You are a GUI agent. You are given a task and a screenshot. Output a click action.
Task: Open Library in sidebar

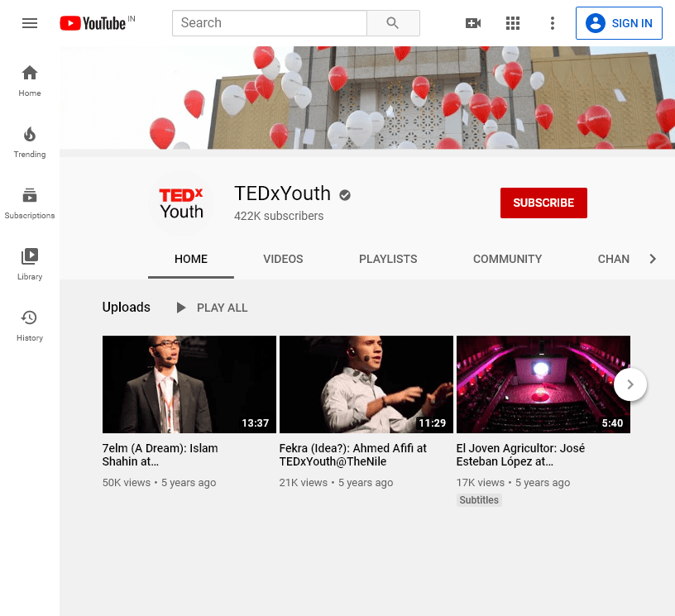[30, 265]
